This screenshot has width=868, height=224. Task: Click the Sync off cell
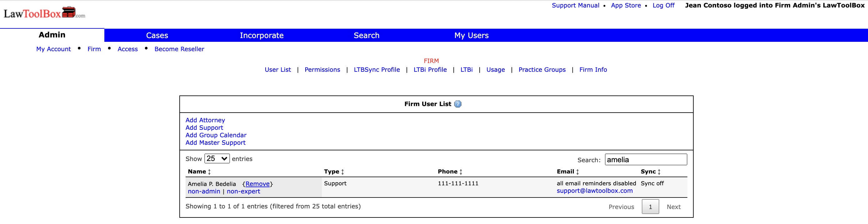point(652,183)
